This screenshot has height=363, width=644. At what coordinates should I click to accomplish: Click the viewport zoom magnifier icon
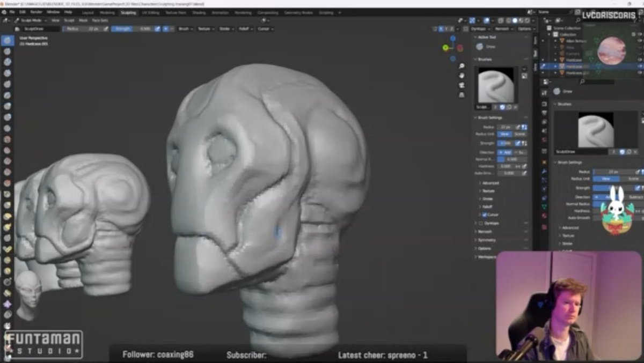(x=462, y=66)
